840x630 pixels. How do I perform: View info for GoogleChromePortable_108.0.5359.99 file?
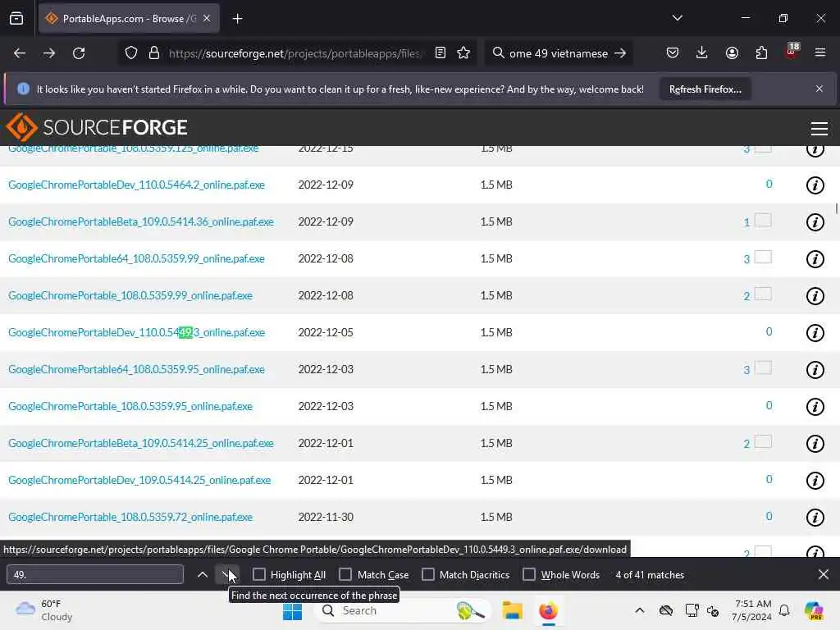(x=815, y=296)
